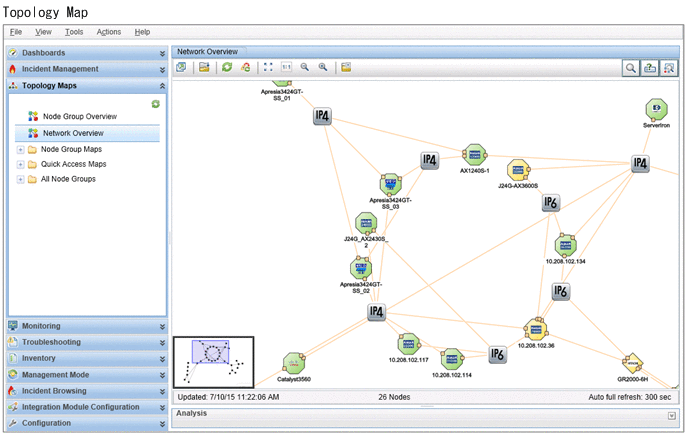Open the Monitoring workspace panel

(x=85, y=326)
